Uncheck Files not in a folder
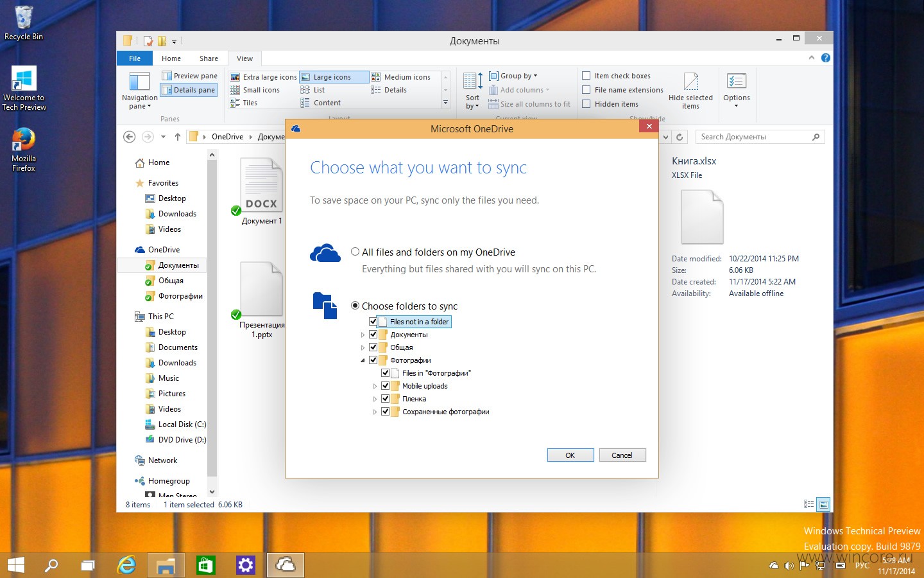The image size is (924, 578). 373,322
